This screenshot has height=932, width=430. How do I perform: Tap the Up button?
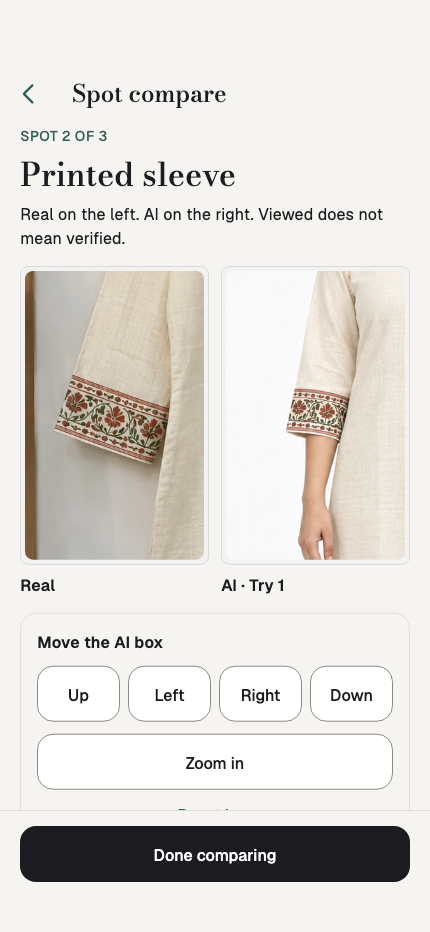pyautogui.click(x=79, y=694)
